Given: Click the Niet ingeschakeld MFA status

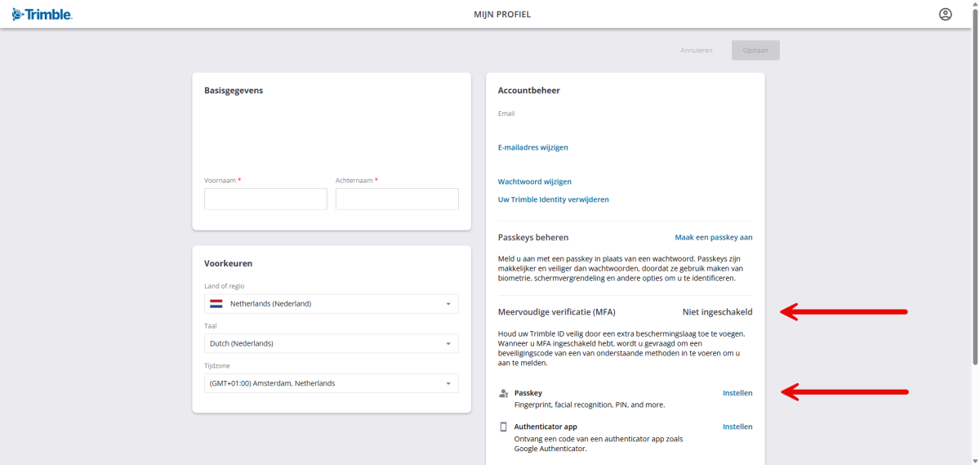Looking at the screenshot, I should [717, 312].
